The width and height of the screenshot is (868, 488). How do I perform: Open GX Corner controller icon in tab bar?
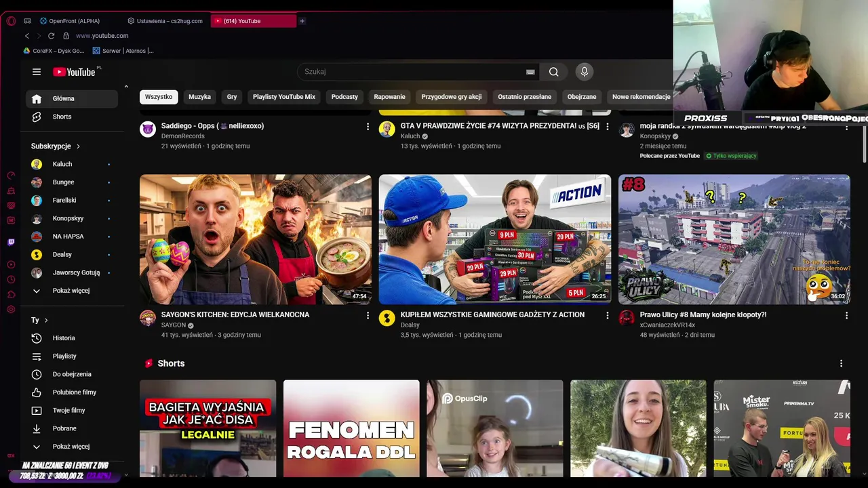click(26, 21)
